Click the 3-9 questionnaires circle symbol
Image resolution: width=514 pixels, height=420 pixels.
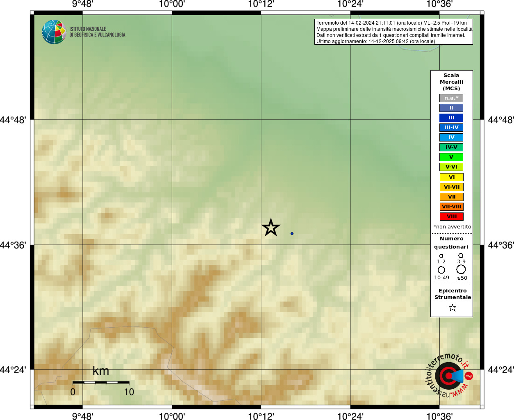(461, 255)
